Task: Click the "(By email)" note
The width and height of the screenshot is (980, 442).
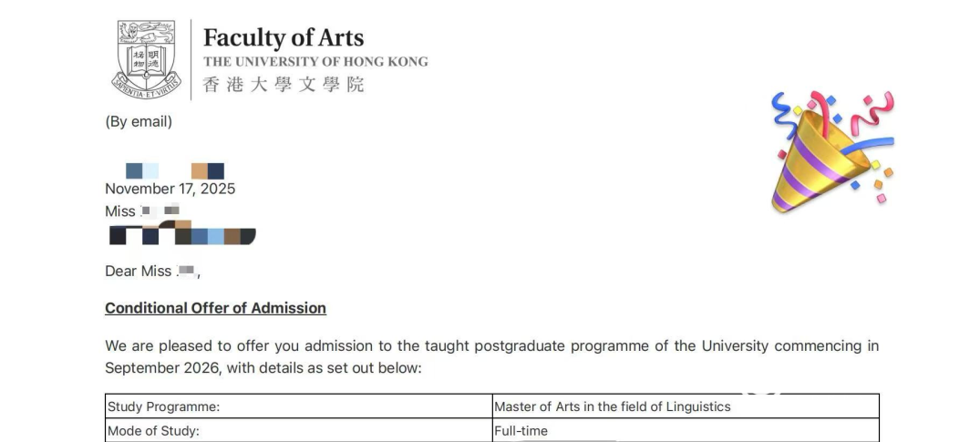Action: (x=139, y=121)
